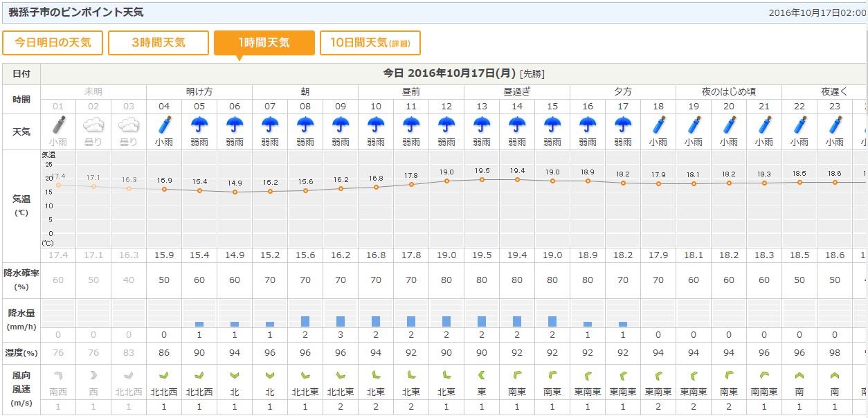Click the grey light-rain icon at hour 01
This screenshot has width=868, height=418.
(58, 125)
